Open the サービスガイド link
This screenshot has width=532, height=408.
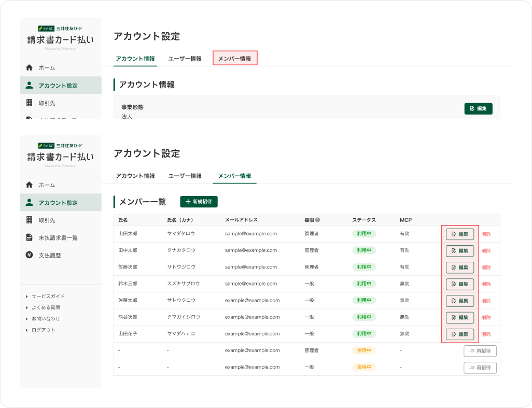48,296
